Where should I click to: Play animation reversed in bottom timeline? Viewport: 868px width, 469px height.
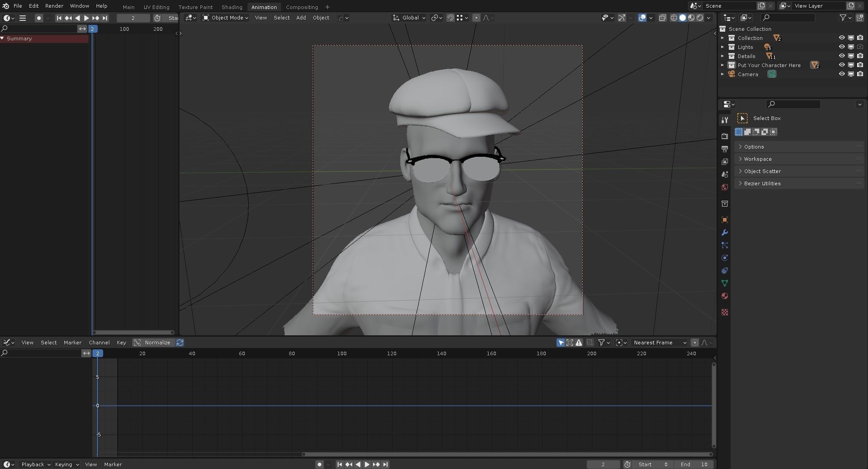point(358,464)
